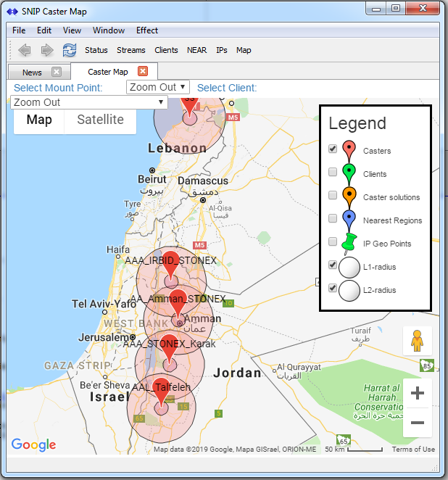
Task: Select the Caster Map tab
Action: pyautogui.click(x=108, y=72)
